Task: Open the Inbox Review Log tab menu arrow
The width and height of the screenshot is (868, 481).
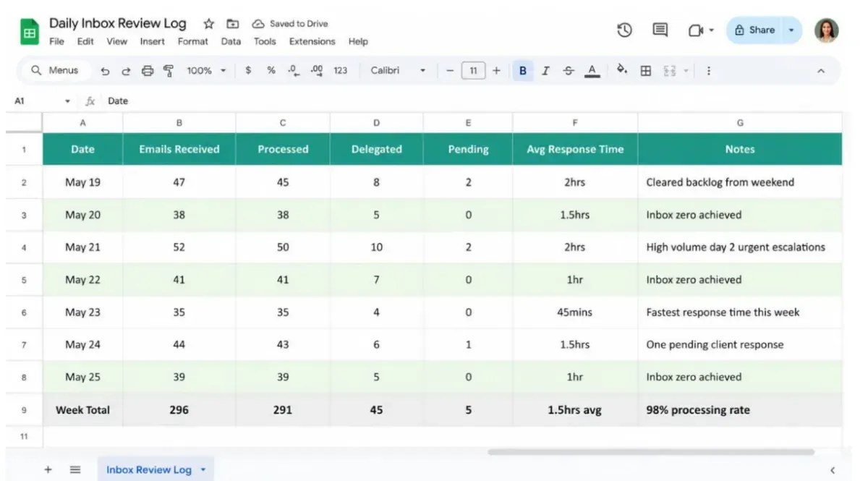Action: coord(203,469)
